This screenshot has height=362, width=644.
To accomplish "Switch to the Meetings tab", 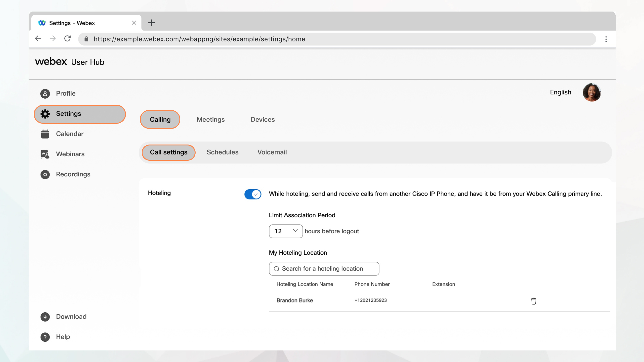I will coord(211,120).
